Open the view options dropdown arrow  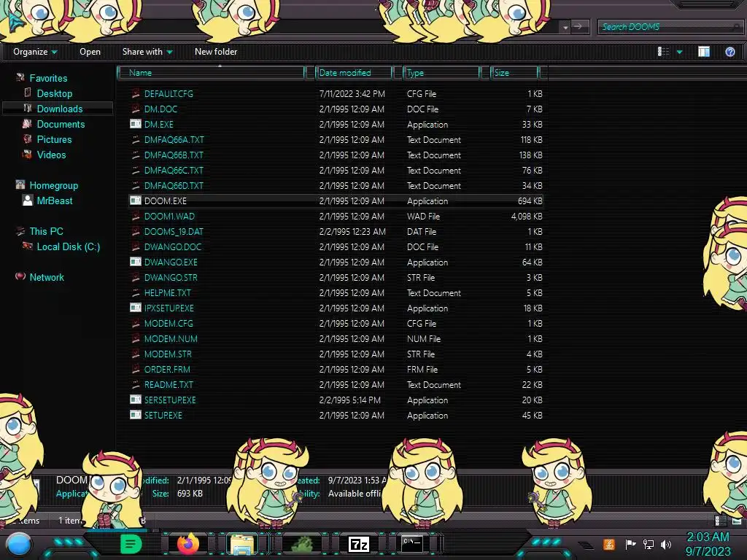(x=679, y=52)
